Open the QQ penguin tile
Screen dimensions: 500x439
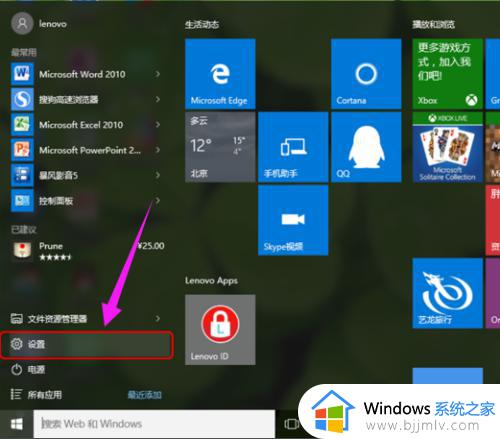click(366, 147)
